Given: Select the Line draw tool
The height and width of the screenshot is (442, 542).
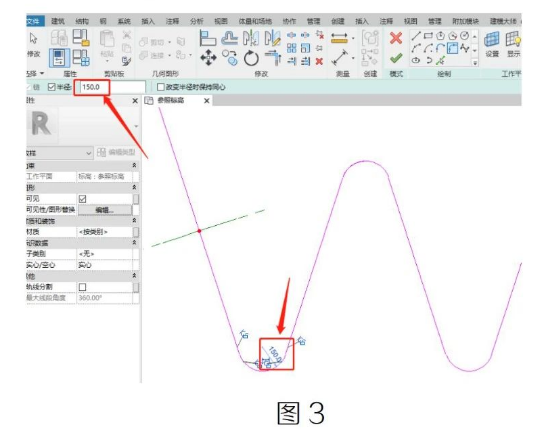Looking at the screenshot, I should 416,36.
